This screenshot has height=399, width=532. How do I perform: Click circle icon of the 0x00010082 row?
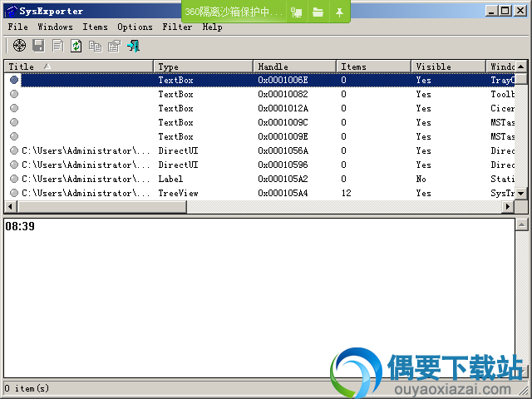(x=14, y=94)
